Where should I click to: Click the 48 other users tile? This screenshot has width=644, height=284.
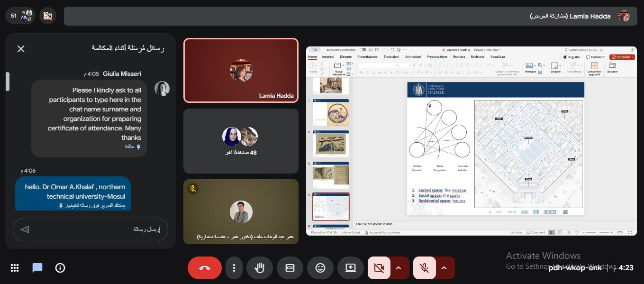pos(241,141)
